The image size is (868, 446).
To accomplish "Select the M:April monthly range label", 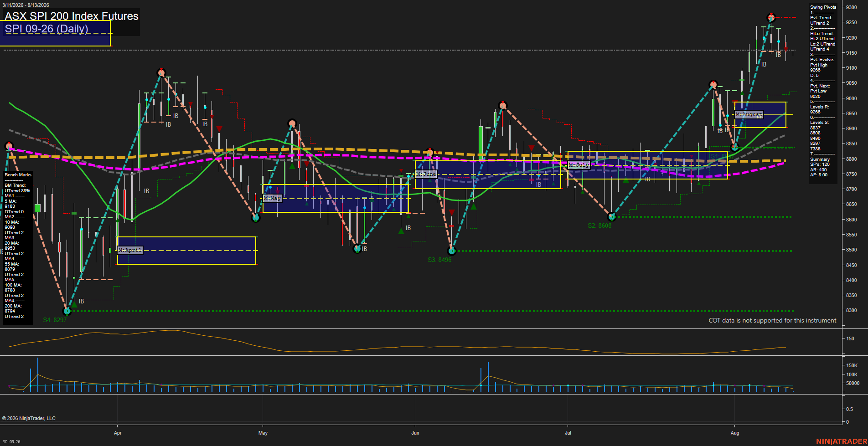I will [x=130, y=250].
